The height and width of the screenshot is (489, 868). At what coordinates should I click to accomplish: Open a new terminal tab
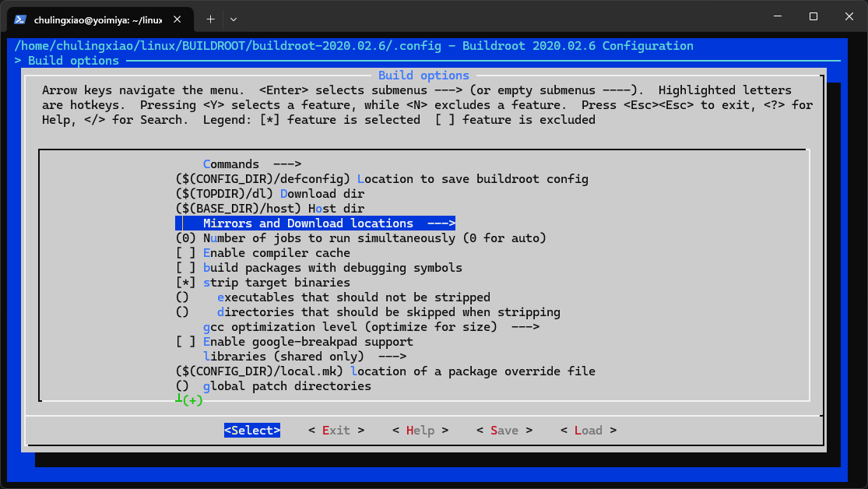pyautogui.click(x=210, y=19)
